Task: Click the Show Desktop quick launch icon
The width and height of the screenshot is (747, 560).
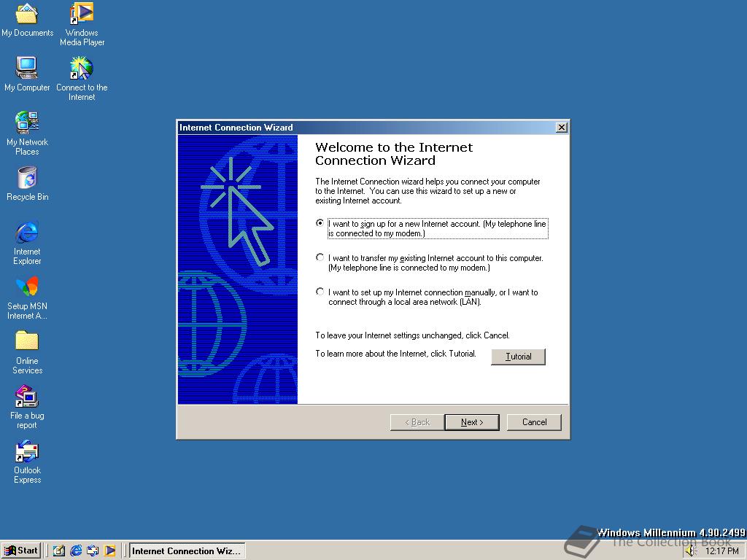Action: 58,551
